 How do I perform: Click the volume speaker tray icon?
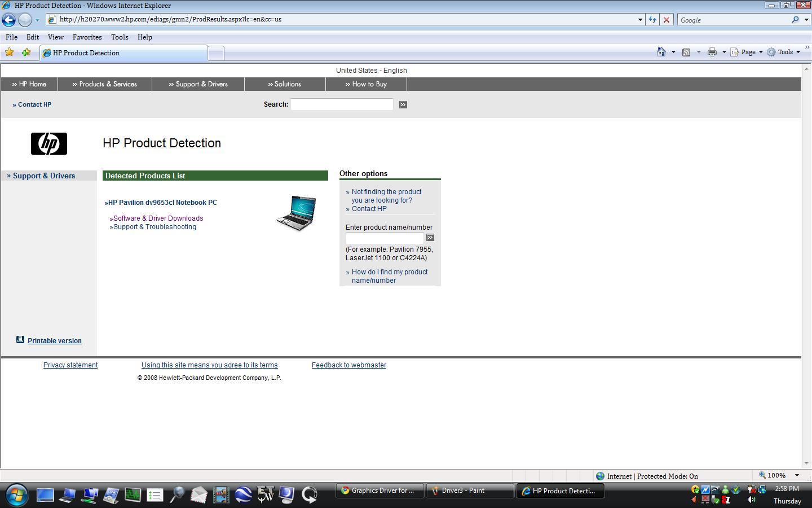752,500
